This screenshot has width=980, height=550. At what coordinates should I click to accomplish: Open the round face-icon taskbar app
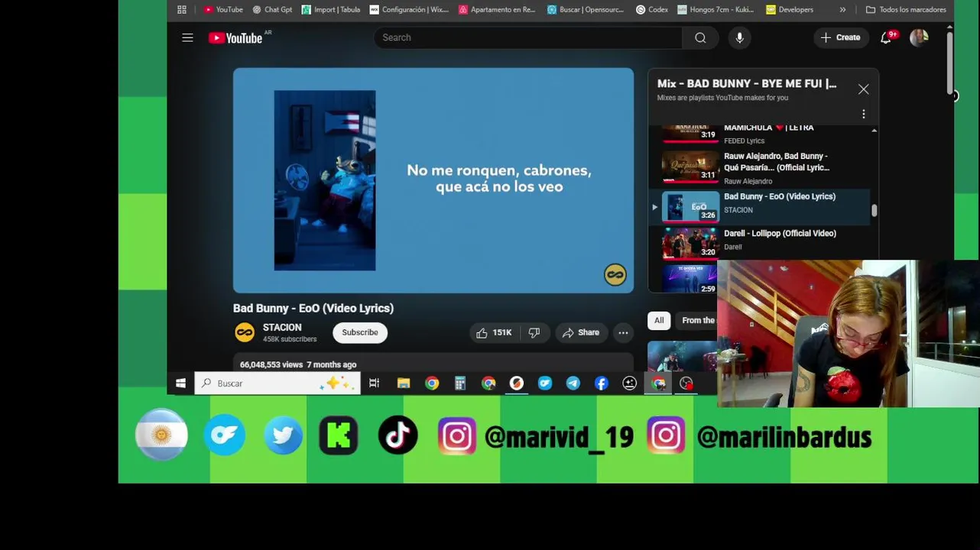click(630, 383)
